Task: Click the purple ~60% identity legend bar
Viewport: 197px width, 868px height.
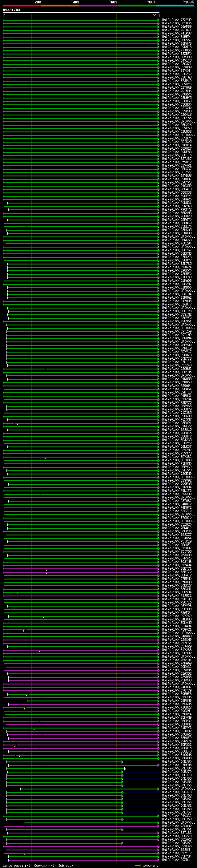Action: [x=99, y=6]
